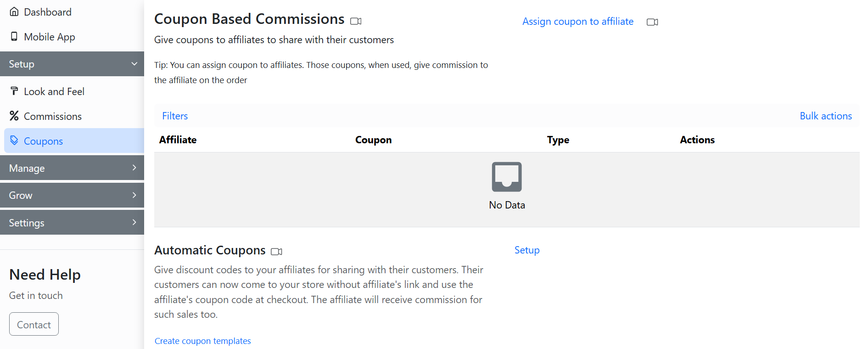The image size is (868, 349).
Task: Open Create coupon templates link
Action: [202, 341]
